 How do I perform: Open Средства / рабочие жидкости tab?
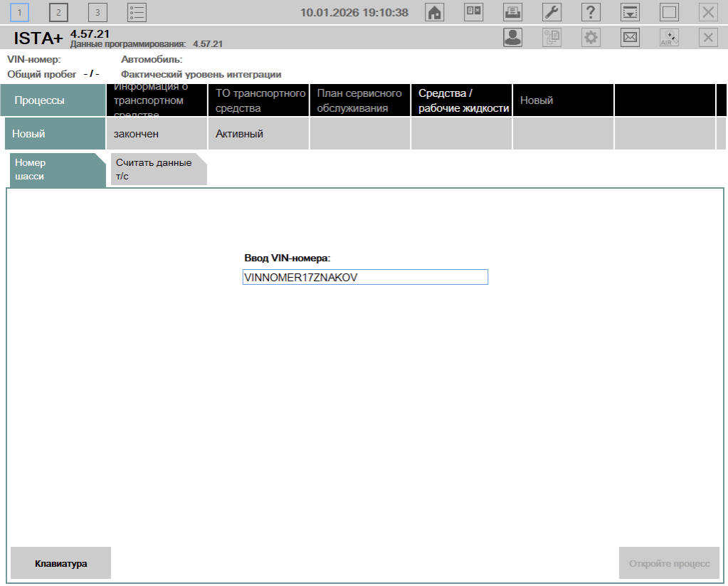point(463,100)
